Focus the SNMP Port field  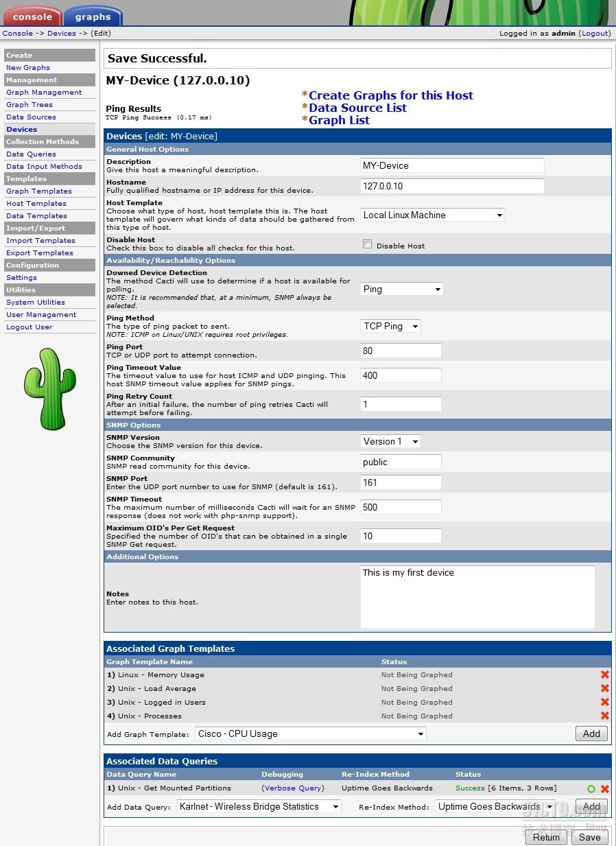point(401,482)
